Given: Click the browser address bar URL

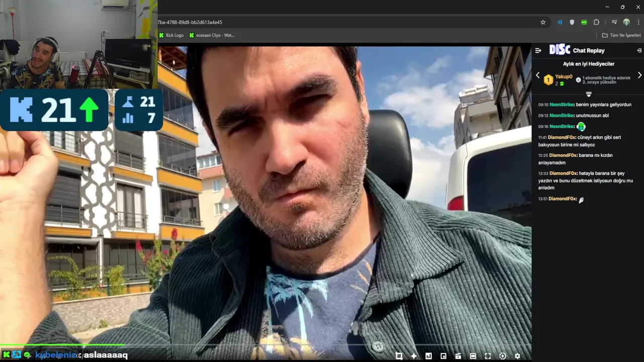Looking at the screenshot, I should 190,22.
